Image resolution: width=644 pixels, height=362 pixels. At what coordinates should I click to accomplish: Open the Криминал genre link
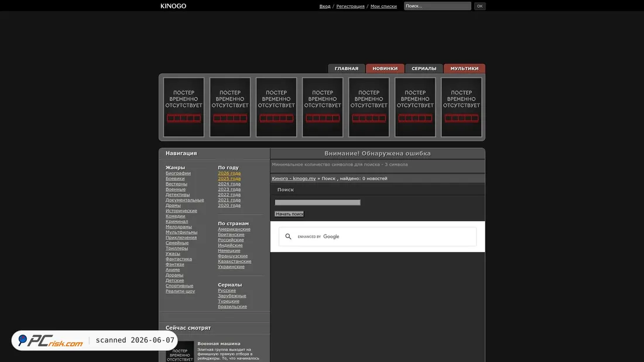(x=177, y=221)
